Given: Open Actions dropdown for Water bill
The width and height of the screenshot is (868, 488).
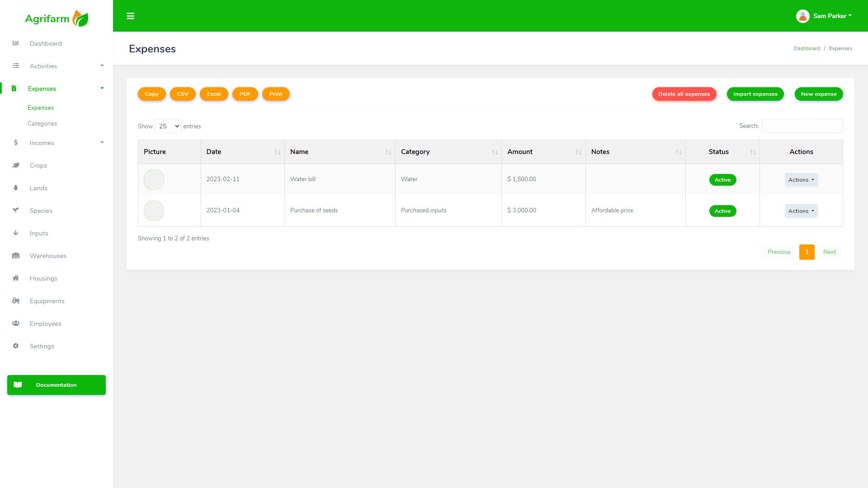Looking at the screenshot, I should click(801, 180).
